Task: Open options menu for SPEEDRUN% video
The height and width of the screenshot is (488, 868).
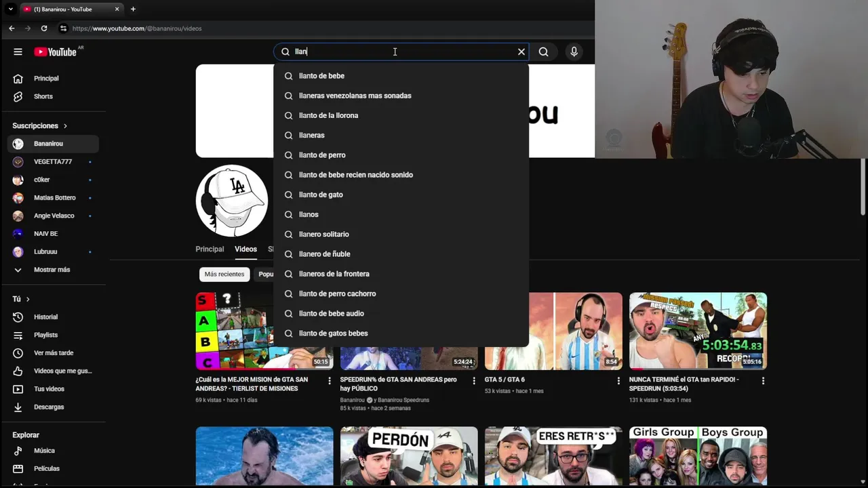Action: (x=474, y=381)
